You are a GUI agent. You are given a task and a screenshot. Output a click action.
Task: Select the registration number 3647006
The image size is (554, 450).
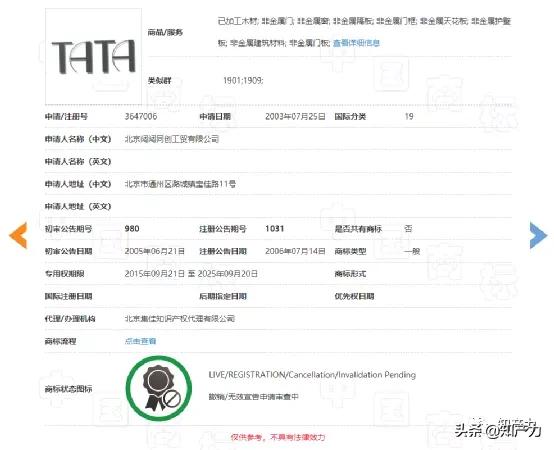click(141, 117)
